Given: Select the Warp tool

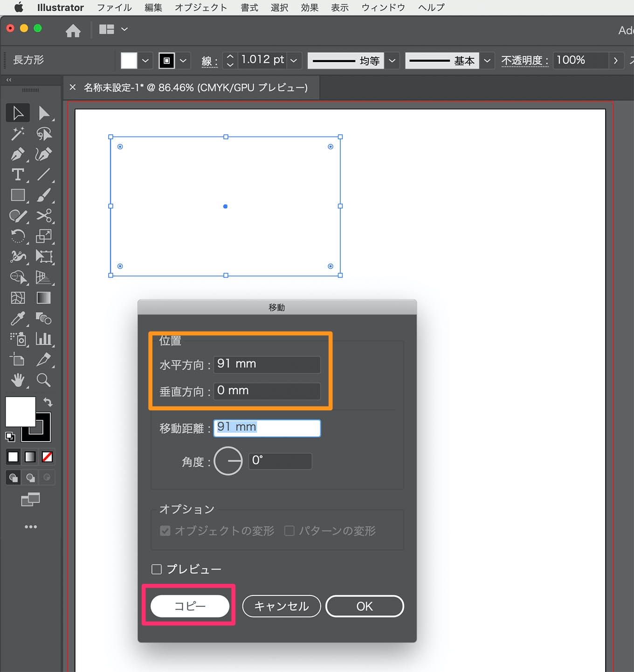Looking at the screenshot, I should [x=18, y=256].
